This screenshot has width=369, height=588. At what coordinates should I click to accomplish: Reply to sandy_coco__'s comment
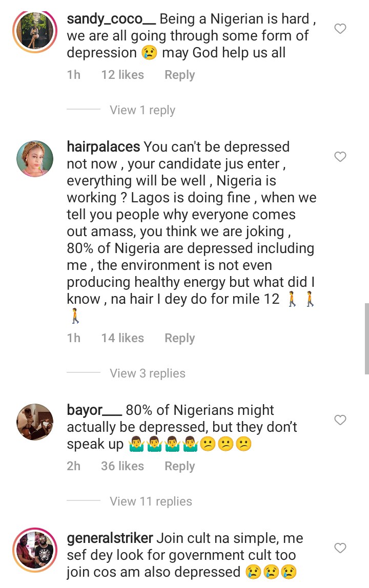coord(179,75)
